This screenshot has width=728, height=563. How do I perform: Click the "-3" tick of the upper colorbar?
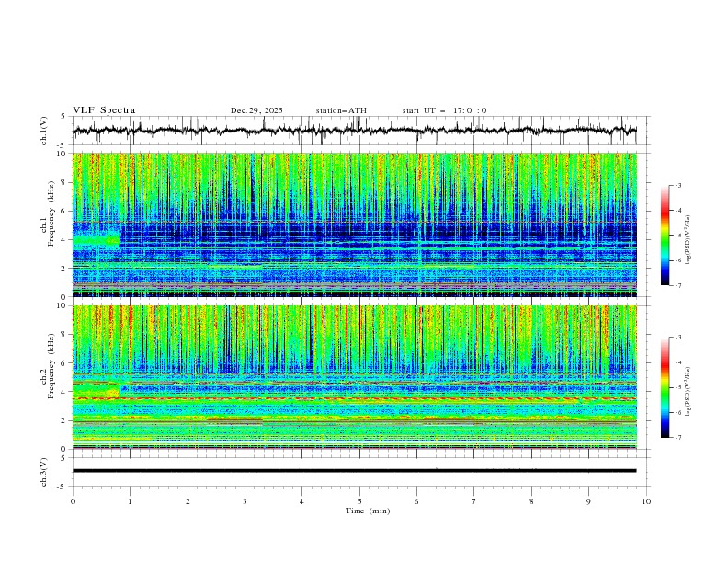coord(677,185)
